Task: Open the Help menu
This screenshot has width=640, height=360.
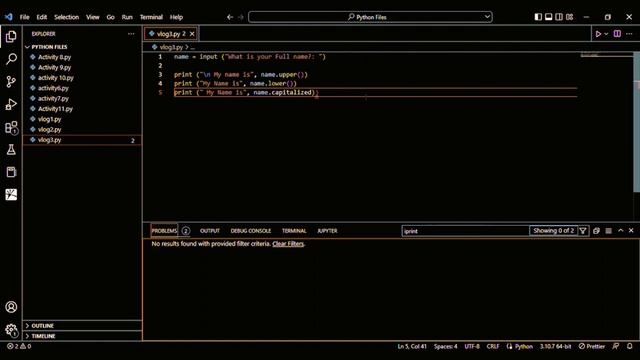Action: (176, 17)
